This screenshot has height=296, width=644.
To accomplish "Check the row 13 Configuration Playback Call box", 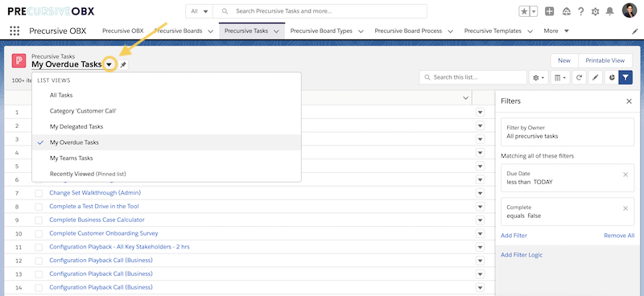I will click(x=39, y=273).
